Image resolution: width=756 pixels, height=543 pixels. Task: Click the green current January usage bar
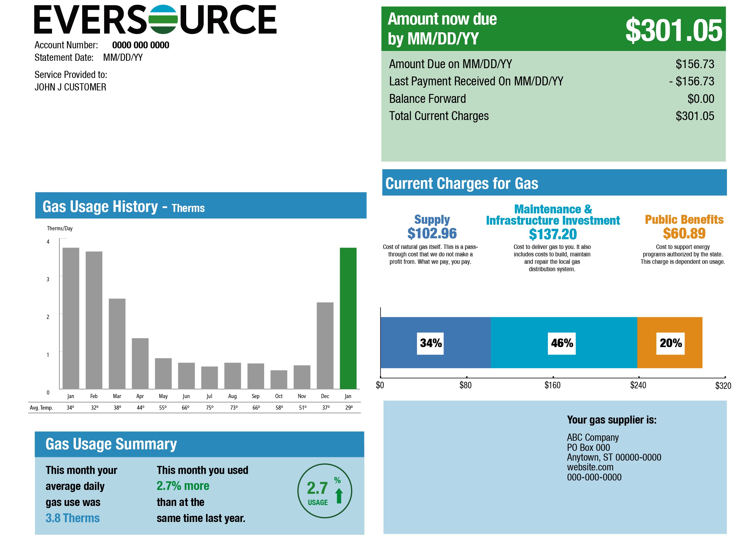[348, 318]
